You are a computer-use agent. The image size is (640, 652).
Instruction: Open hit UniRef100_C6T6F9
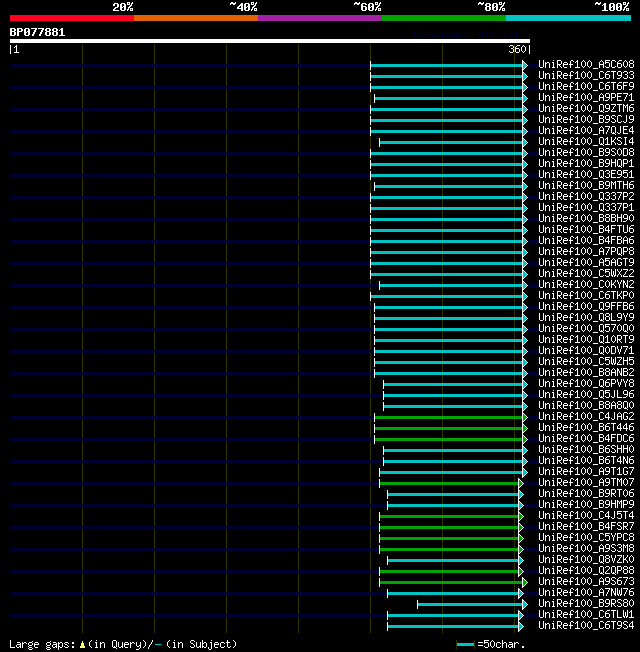(x=586, y=86)
